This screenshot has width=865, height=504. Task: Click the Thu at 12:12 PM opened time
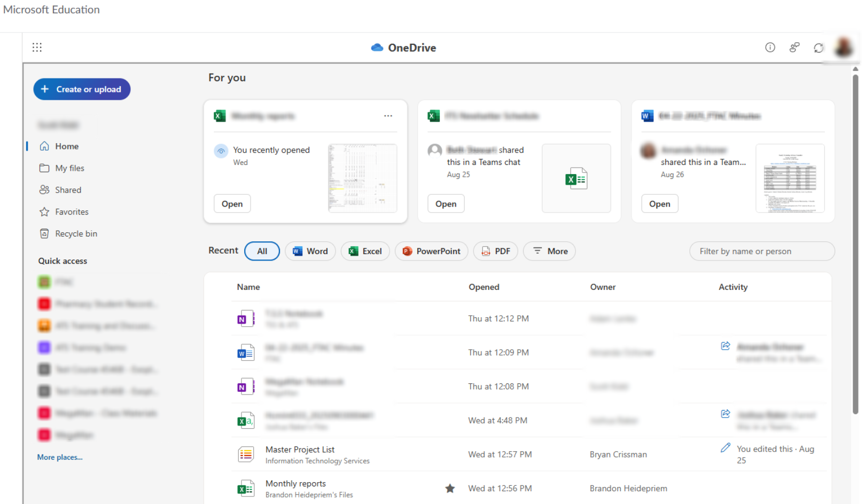point(498,319)
